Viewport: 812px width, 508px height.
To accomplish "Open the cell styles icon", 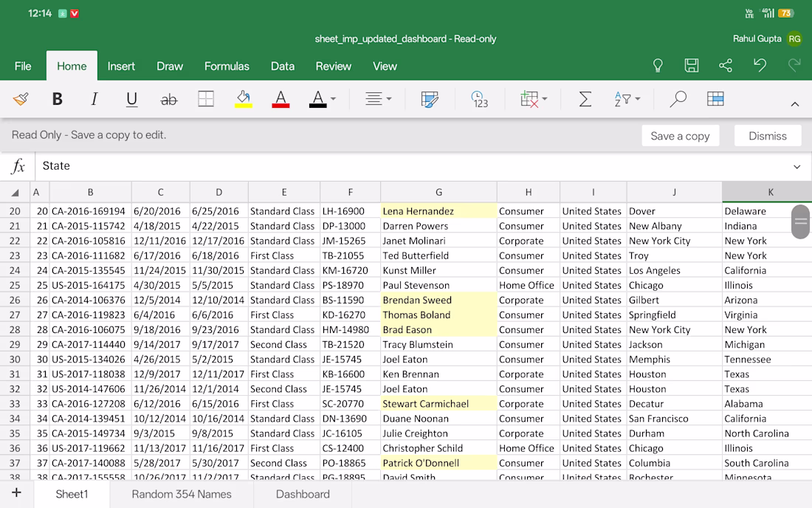I will point(430,99).
